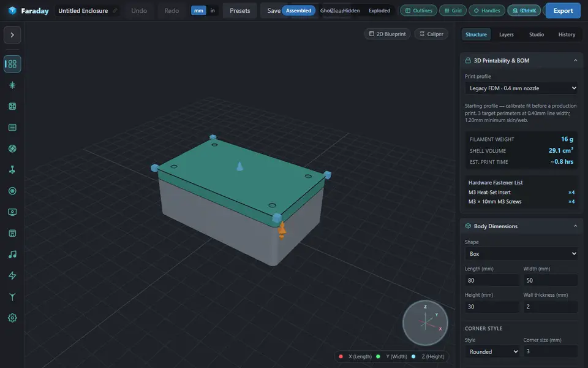Switch to the Layers tab
This screenshot has height=368, width=588.
507,34
